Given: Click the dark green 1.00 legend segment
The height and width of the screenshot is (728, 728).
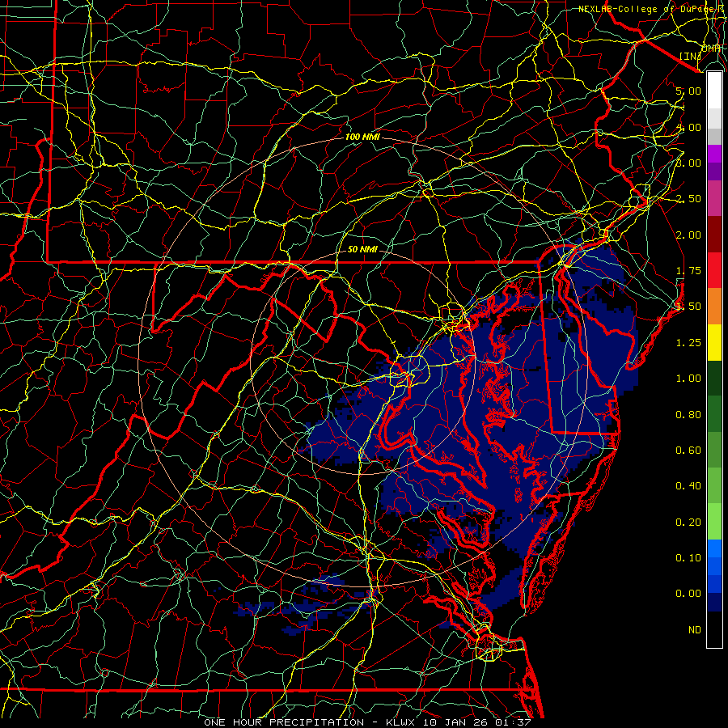Looking at the screenshot, I should pos(714,378).
